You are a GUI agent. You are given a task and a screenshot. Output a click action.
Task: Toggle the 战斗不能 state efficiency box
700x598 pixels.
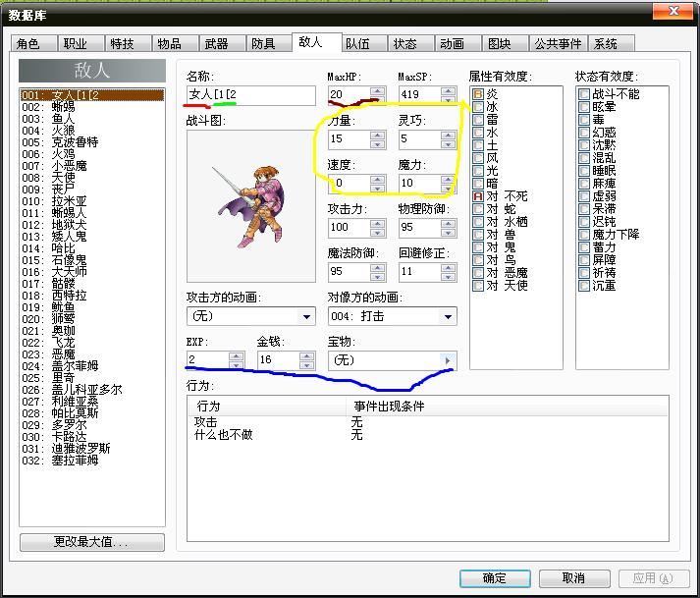[584, 94]
